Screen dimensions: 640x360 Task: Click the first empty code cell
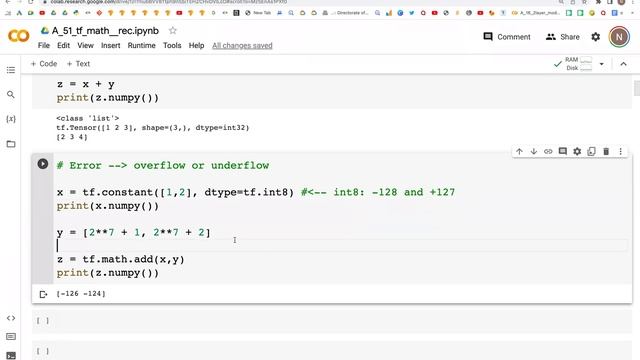tap(332, 321)
